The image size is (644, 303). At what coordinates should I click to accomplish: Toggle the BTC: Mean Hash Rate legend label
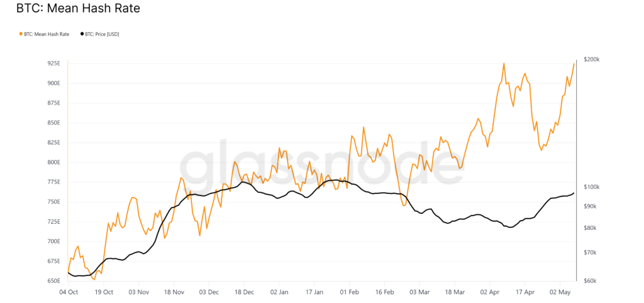click(x=47, y=34)
